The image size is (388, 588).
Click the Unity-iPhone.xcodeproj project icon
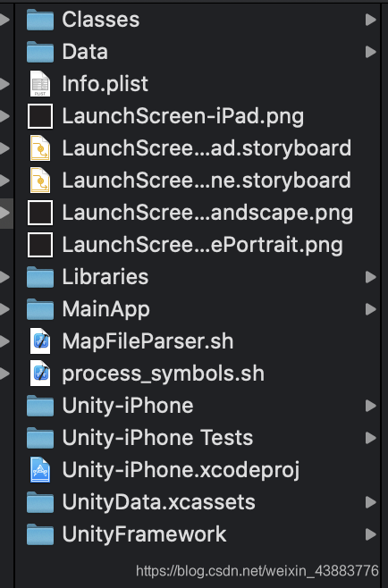(40, 470)
